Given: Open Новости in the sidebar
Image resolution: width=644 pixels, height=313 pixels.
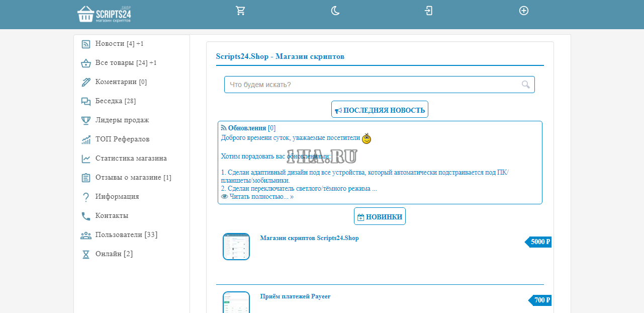Looking at the screenshot, I should pos(110,44).
